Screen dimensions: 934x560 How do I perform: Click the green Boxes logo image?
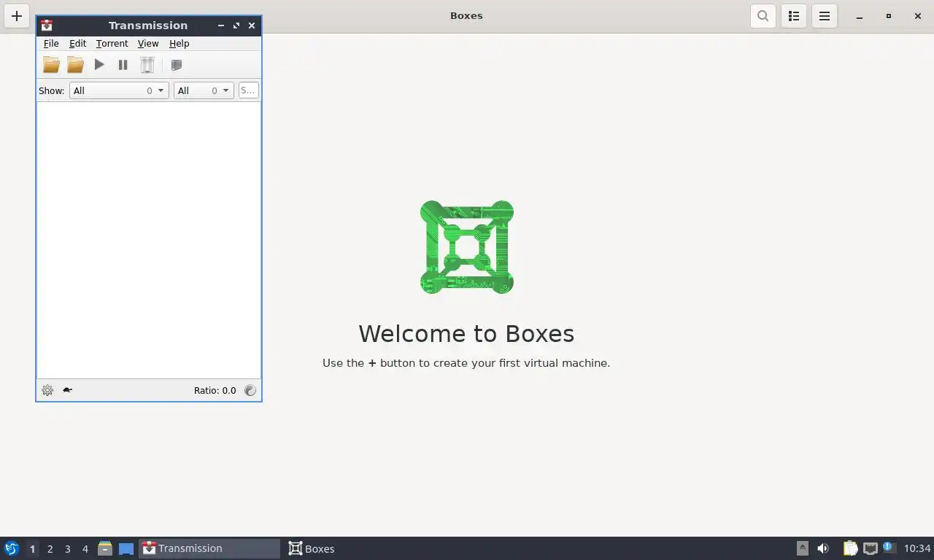coord(467,247)
